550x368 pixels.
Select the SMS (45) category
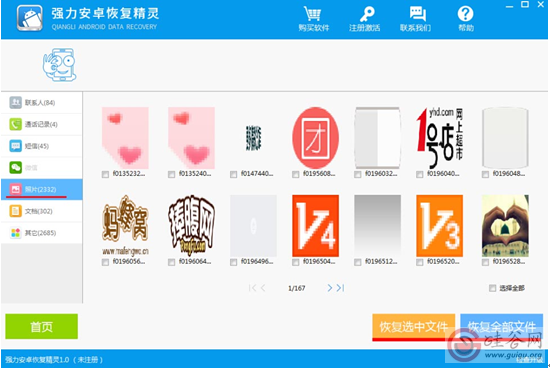pyautogui.click(x=41, y=146)
